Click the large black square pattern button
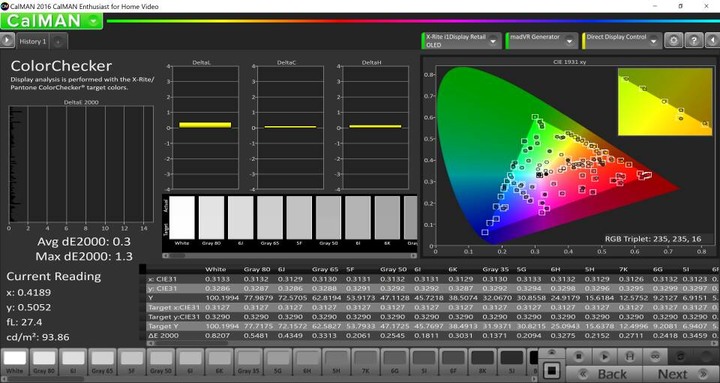This screenshot has width=720, height=383. click(x=552, y=370)
